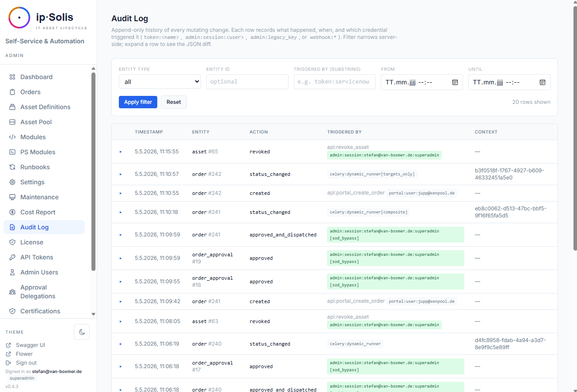Click the Dashboard grid icon in sidebar
Image resolution: width=577 pixels, height=392 pixels.
pyautogui.click(x=12, y=77)
